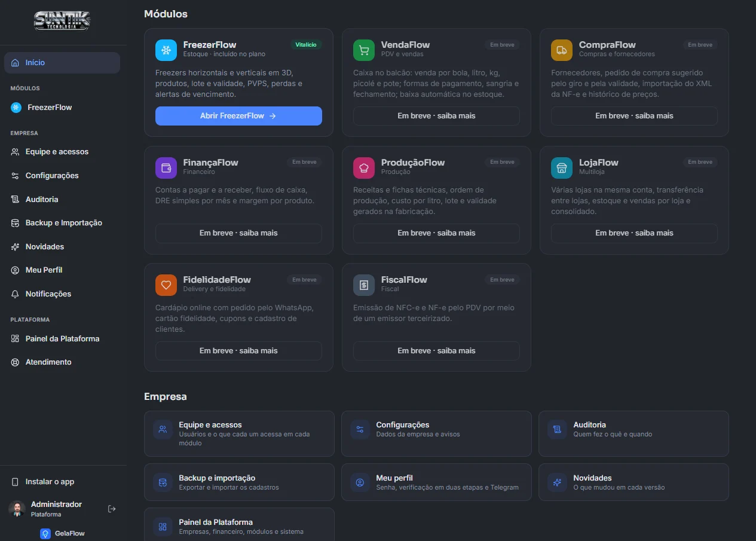Click the GelaFlow label text

pos(70,533)
